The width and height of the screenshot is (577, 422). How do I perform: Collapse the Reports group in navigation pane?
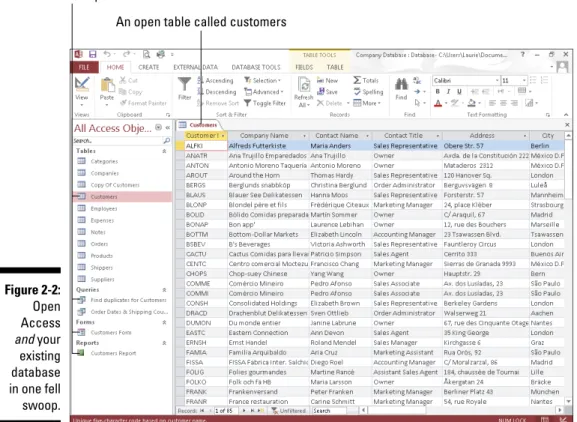(x=164, y=343)
